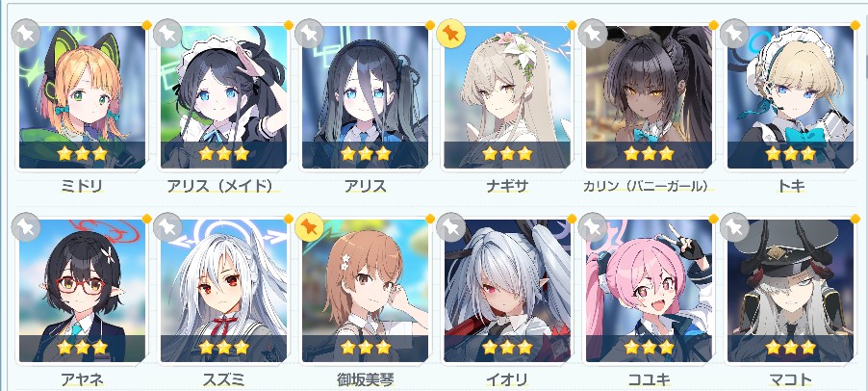Click pin icon on アリス card
This screenshot has height=391, width=868.
(x=309, y=35)
